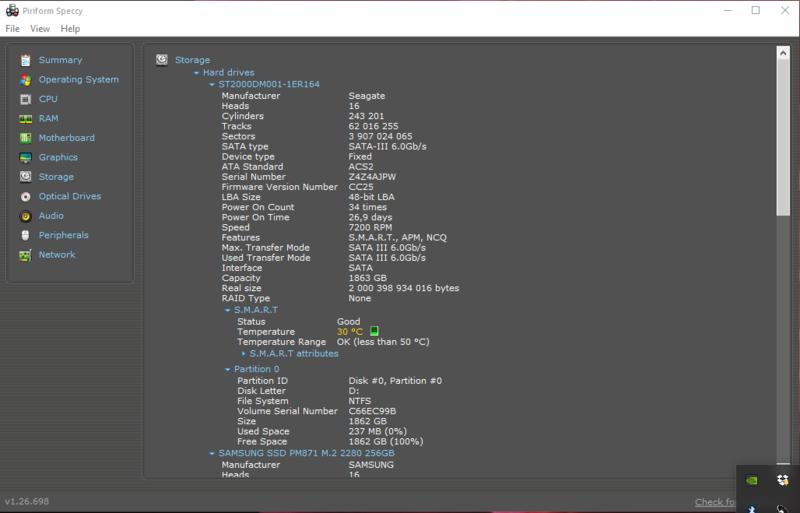Go to the Summary section
Viewport: 800px width, 513px height.
click(x=60, y=60)
